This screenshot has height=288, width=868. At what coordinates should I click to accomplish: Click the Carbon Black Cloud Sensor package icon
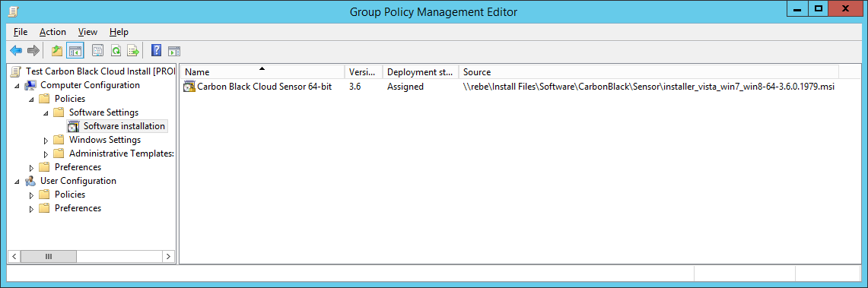189,87
